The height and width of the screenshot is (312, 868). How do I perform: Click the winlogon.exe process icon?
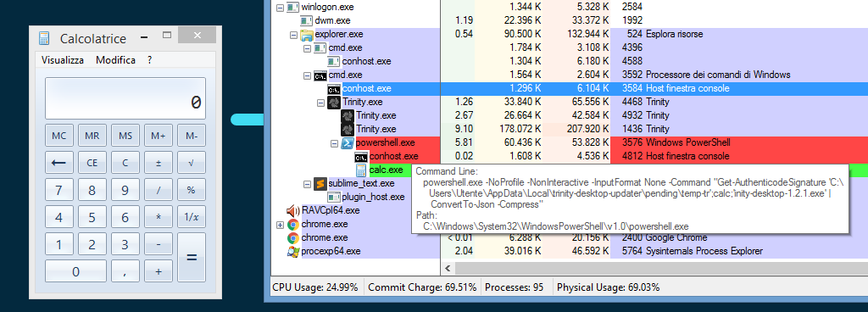(293, 7)
